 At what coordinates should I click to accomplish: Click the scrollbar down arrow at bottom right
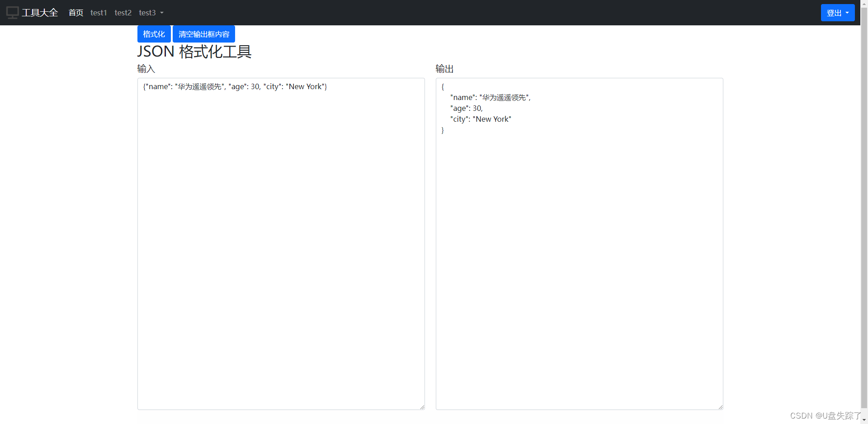864,420
